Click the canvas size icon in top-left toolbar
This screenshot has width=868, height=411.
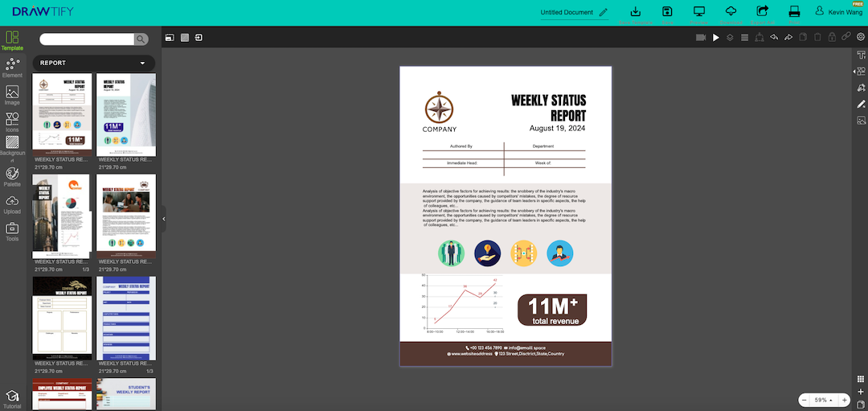pyautogui.click(x=170, y=38)
